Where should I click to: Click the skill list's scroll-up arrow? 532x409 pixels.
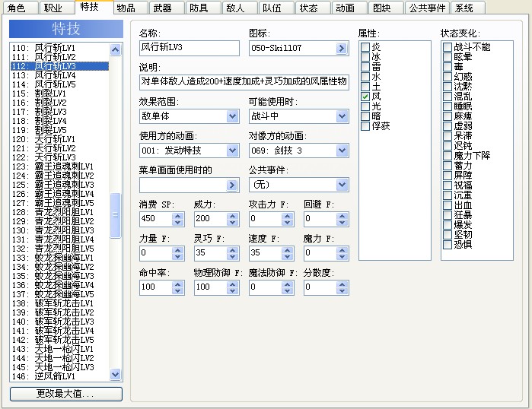[x=116, y=50]
